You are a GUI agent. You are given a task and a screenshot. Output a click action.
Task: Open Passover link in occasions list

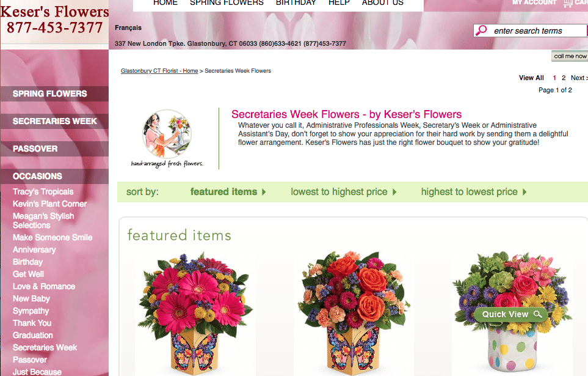(x=30, y=360)
